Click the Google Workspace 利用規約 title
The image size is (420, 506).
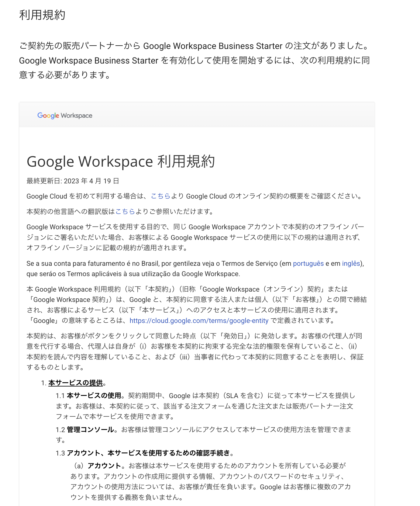[121, 161]
